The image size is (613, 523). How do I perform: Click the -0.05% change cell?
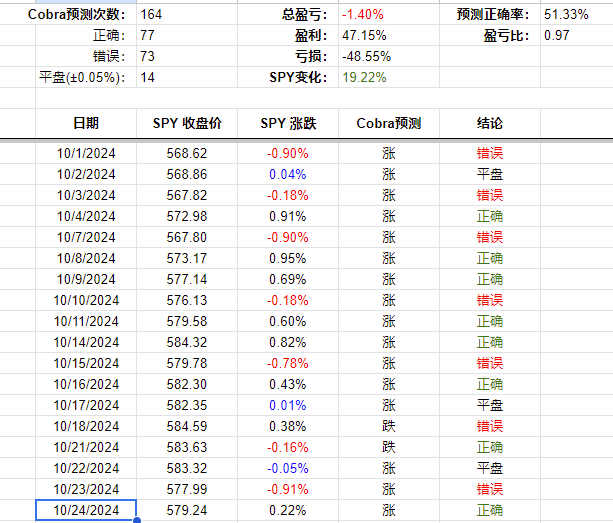pyautogui.click(x=288, y=468)
